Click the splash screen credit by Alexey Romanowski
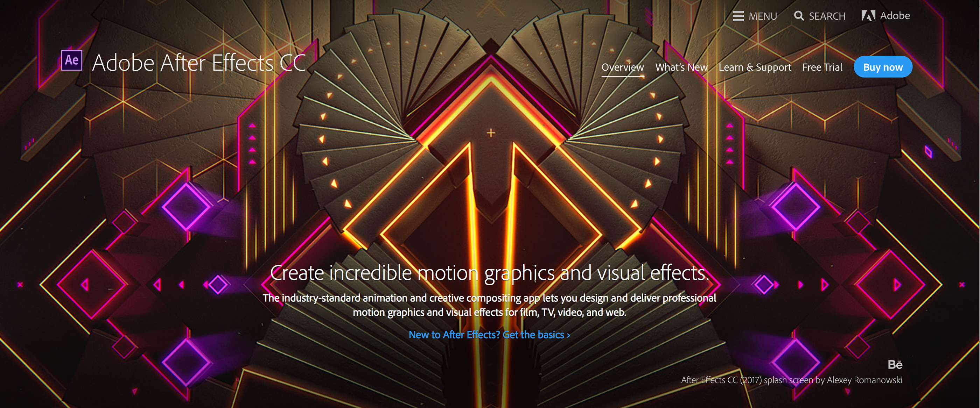This screenshot has width=980, height=408. click(x=791, y=380)
